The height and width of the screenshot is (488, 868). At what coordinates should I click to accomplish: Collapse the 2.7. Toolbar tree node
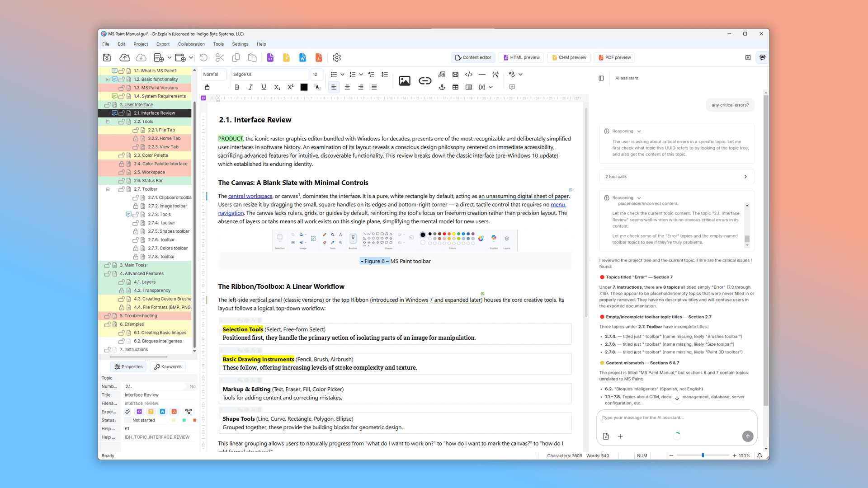coord(108,189)
